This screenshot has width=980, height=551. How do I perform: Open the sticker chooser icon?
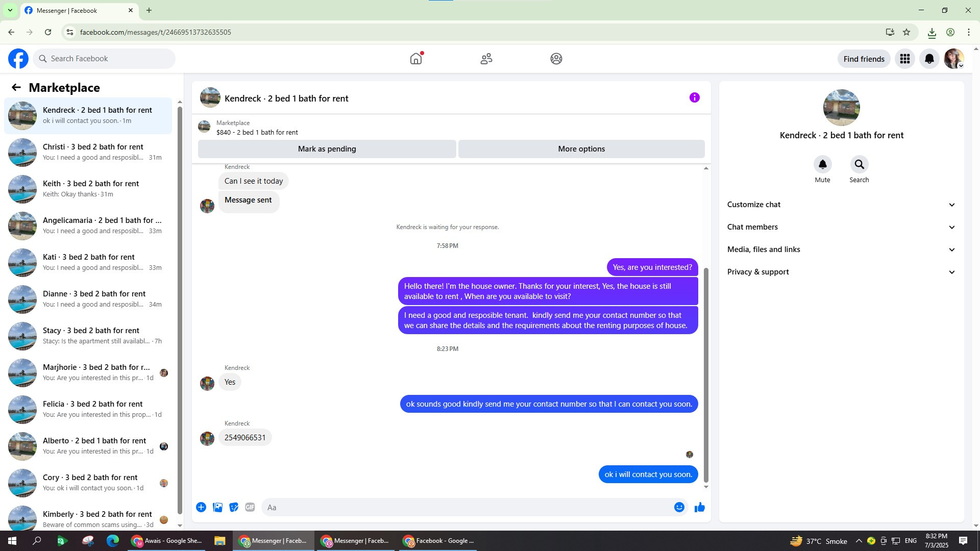click(x=234, y=507)
